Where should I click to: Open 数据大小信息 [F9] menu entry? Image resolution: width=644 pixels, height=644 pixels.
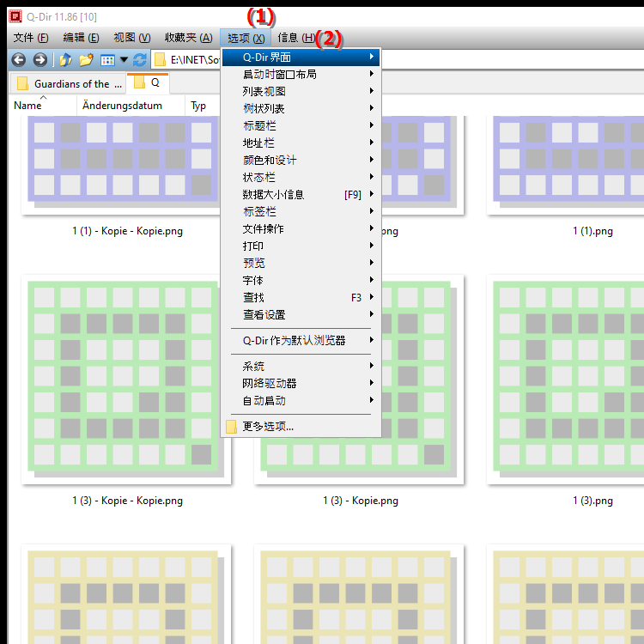301,195
